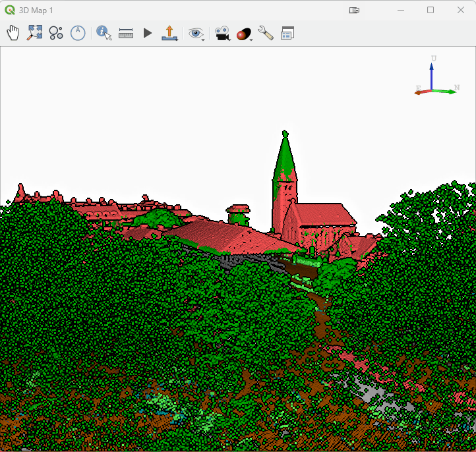
Task: Open Configure settings with wrench icon
Action: [266, 33]
